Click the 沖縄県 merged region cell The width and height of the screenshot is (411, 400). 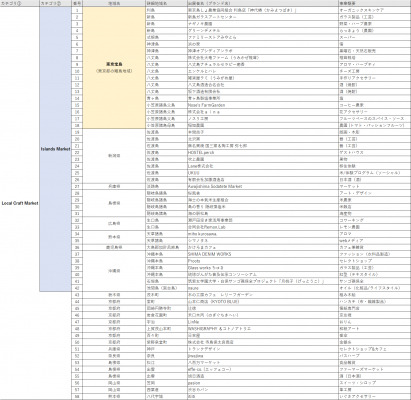coord(114,271)
